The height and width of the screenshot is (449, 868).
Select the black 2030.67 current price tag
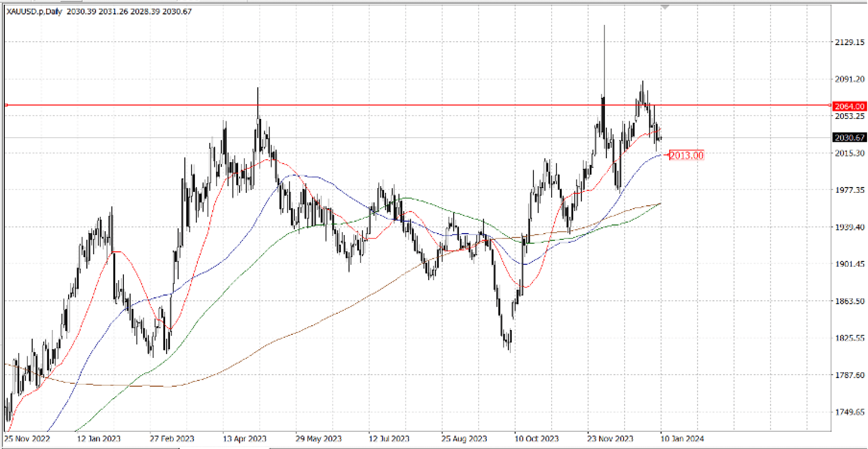[849, 138]
